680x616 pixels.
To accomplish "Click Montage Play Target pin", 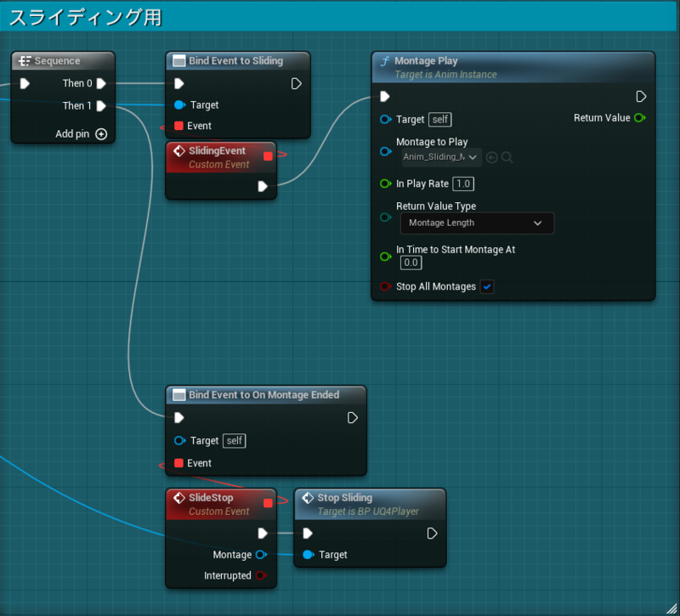I will [x=386, y=119].
